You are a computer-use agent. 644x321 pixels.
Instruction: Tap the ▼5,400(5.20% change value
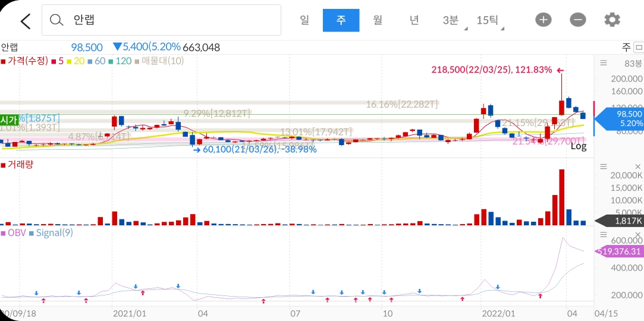tap(147, 47)
